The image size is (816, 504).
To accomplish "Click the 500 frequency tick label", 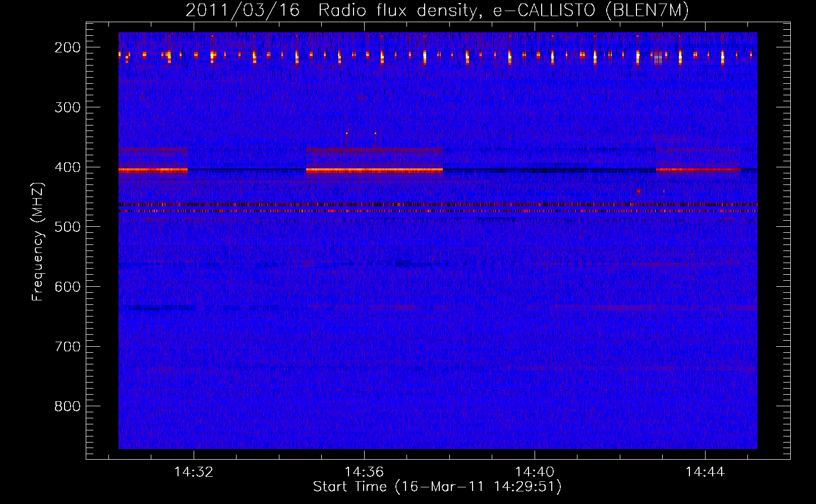I will point(68,227).
